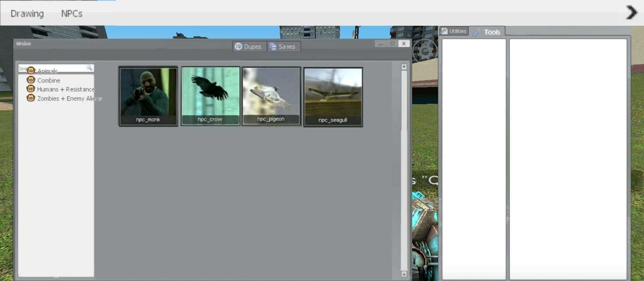
Task: Close the spawn menu window
Action: click(404, 44)
